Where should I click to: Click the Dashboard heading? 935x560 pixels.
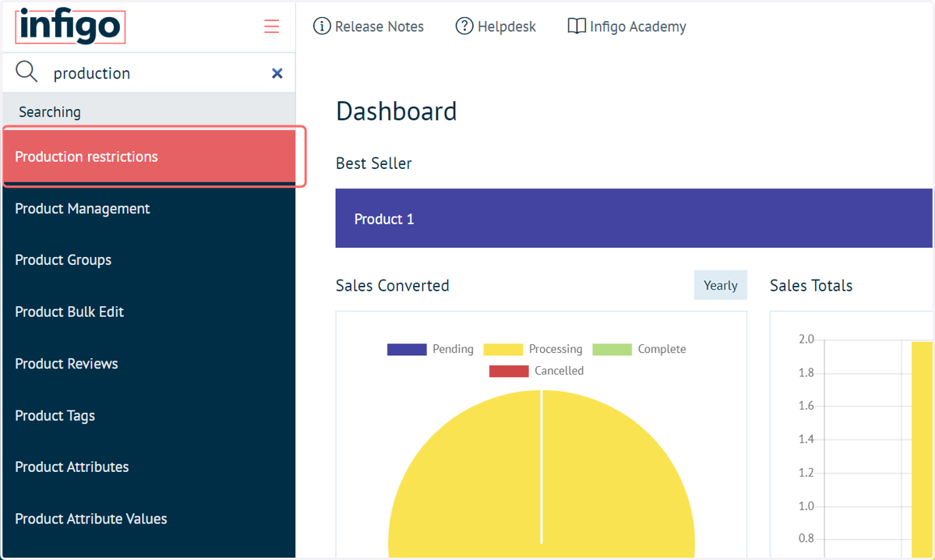(x=397, y=111)
